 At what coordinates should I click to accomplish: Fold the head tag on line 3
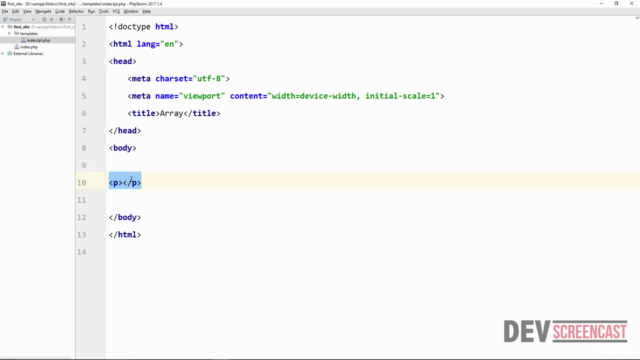click(x=105, y=61)
